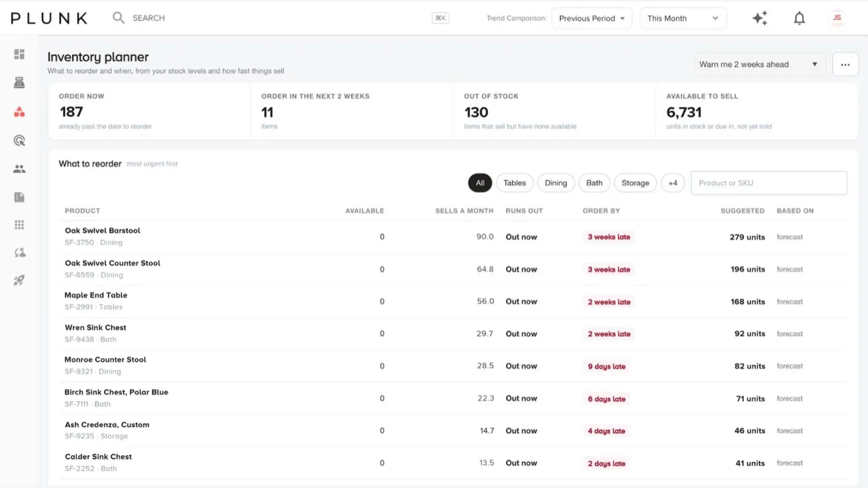Open the Calder Sink Chest product
Viewport: 868px width, 488px height.
99,457
